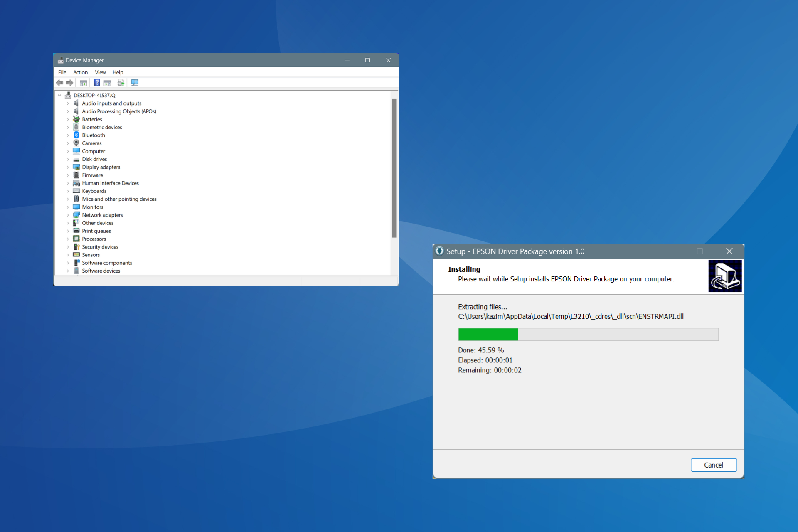798x532 pixels.
Task: Expand the Keyboards category
Action: click(x=68, y=191)
